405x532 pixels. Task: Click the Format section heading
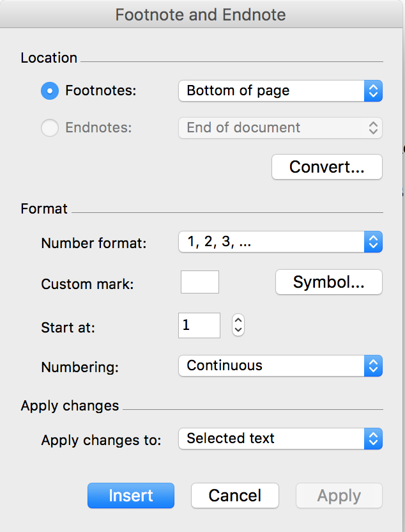coord(44,208)
